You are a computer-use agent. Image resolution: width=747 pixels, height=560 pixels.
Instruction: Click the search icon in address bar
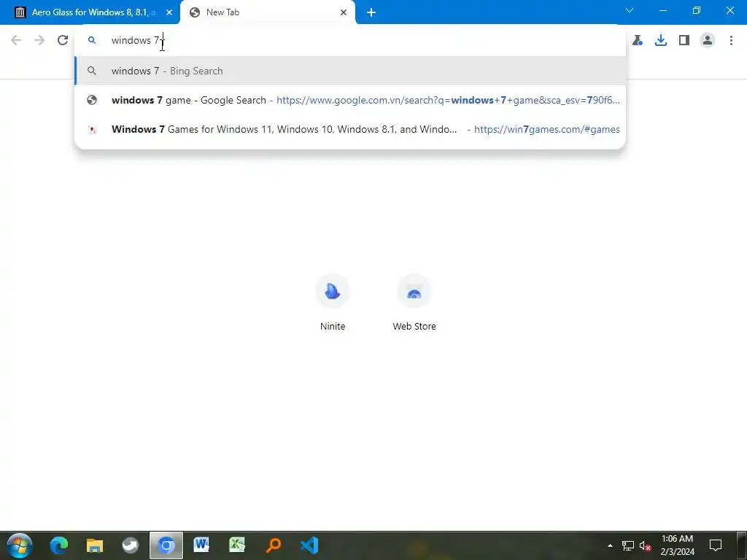[92, 41]
